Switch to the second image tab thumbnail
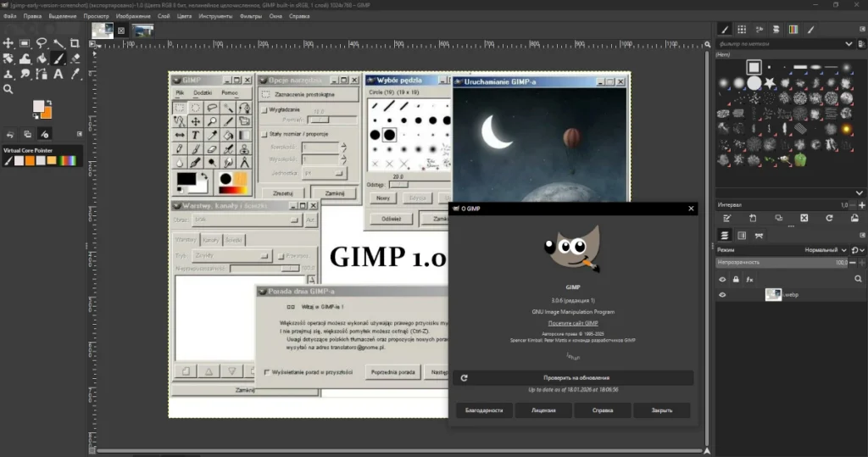Viewport: 868px width, 457px height. (142, 31)
